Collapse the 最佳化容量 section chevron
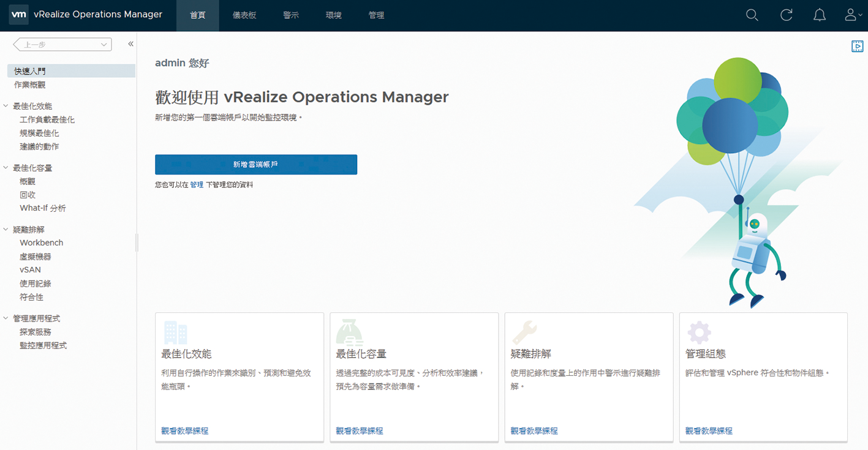Viewport: 868px width, 450px height. (x=6, y=168)
